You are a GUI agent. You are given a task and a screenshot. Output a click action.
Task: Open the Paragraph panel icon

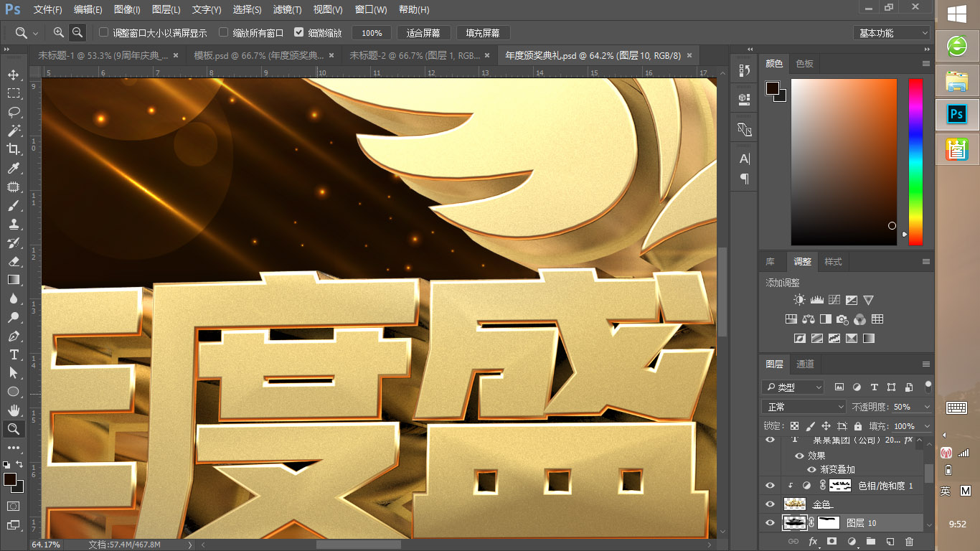coord(744,179)
